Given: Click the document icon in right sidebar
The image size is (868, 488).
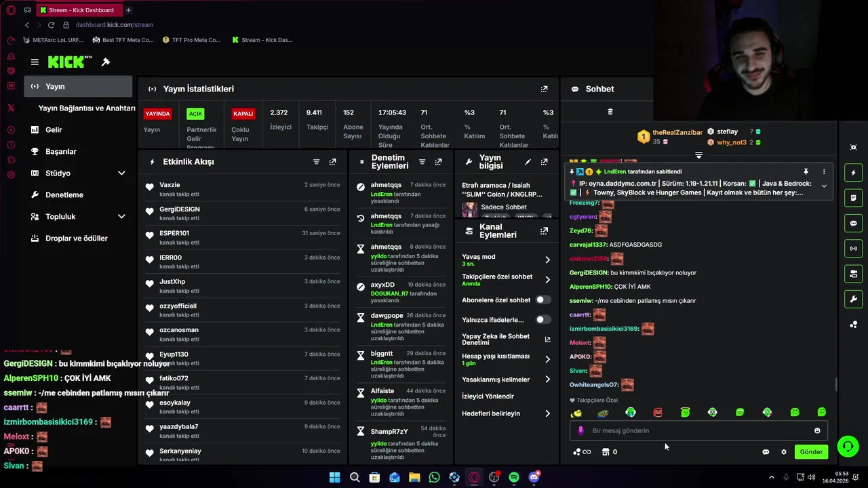Looking at the screenshot, I should pyautogui.click(x=853, y=198).
